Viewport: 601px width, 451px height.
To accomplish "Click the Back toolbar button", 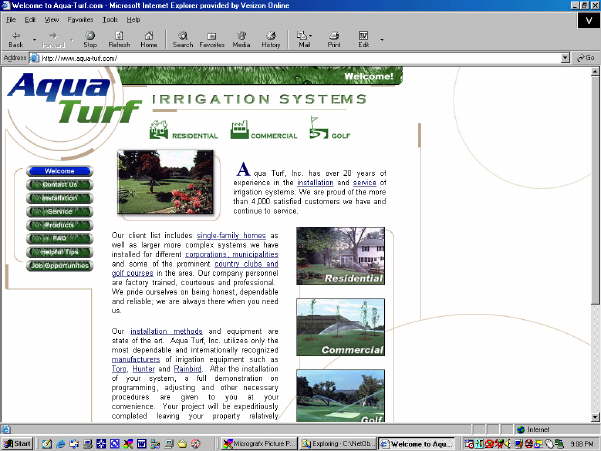I will pyautogui.click(x=16, y=39).
